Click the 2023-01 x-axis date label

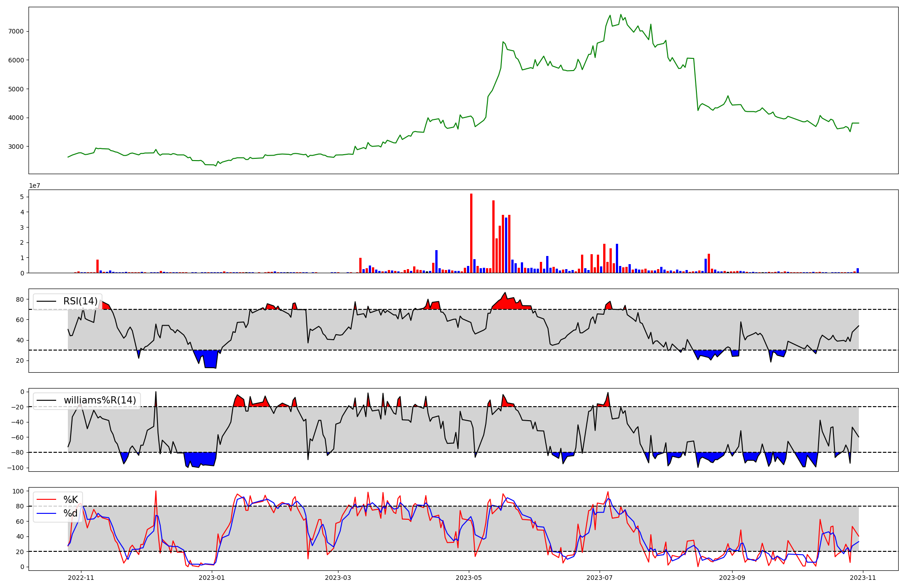point(212,578)
